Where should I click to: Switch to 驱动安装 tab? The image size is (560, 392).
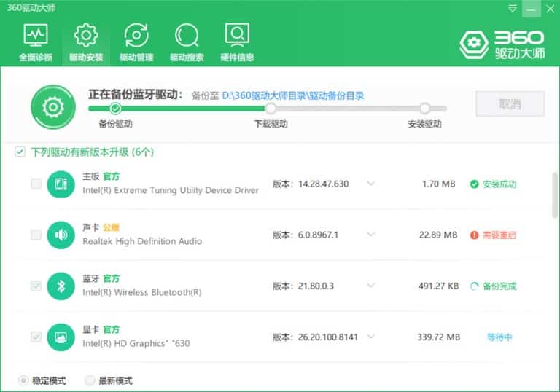click(86, 43)
